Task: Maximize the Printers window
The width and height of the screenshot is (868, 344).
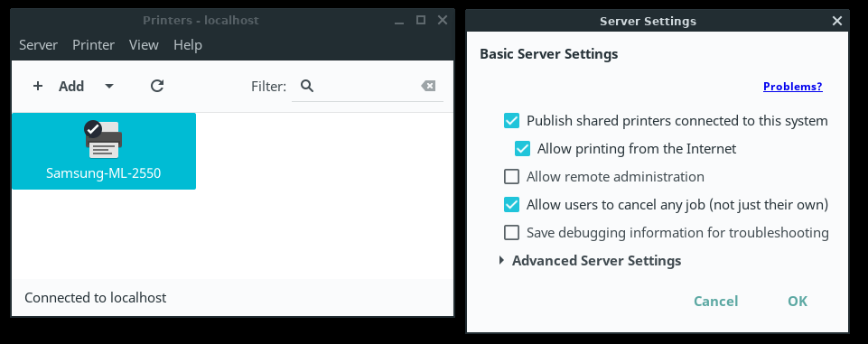Action: pos(421,21)
